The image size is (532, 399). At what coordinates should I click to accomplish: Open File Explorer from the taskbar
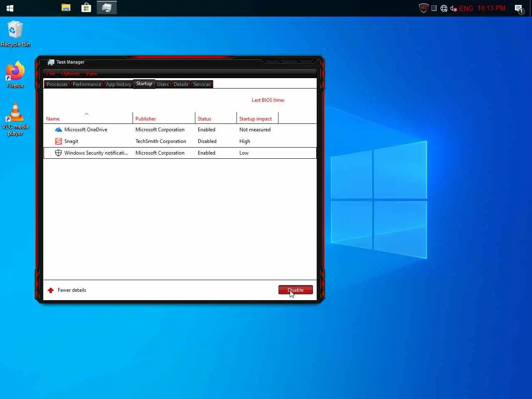click(x=66, y=7)
